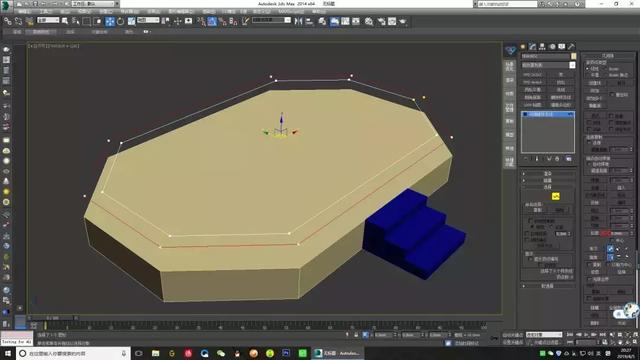Open the Render Setup icon
640x360 pixels.
(x=381, y=21)
